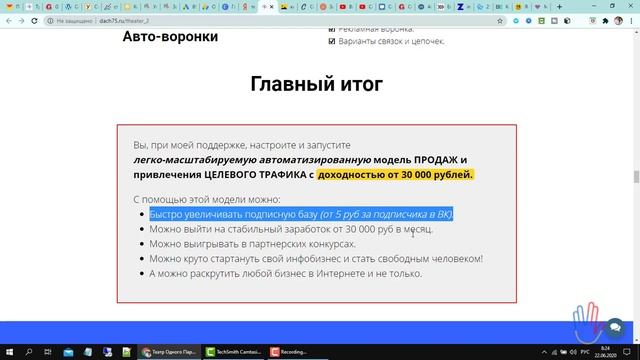Click the line Можно круто стартануть свой инфобизнес
This screenshot has height=360, width=640.
coord(316,258)
